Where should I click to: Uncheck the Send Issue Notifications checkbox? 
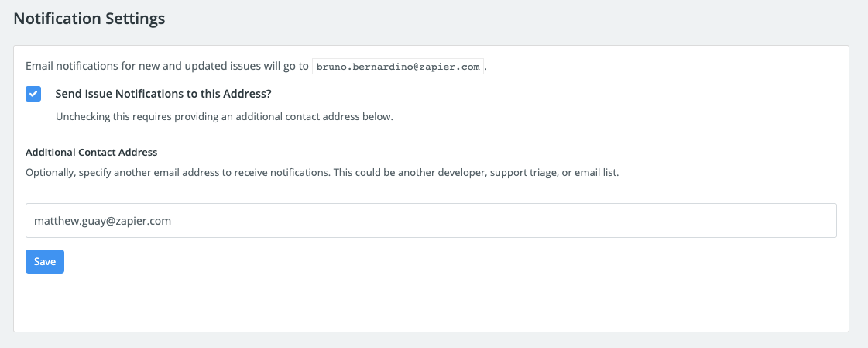33,94
